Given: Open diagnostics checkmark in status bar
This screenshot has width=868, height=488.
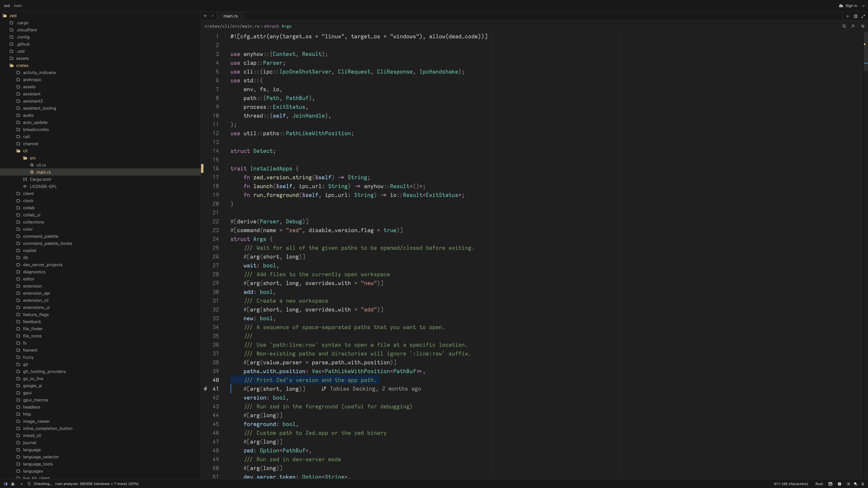Looking at the screenshot, I should point(22,484).
